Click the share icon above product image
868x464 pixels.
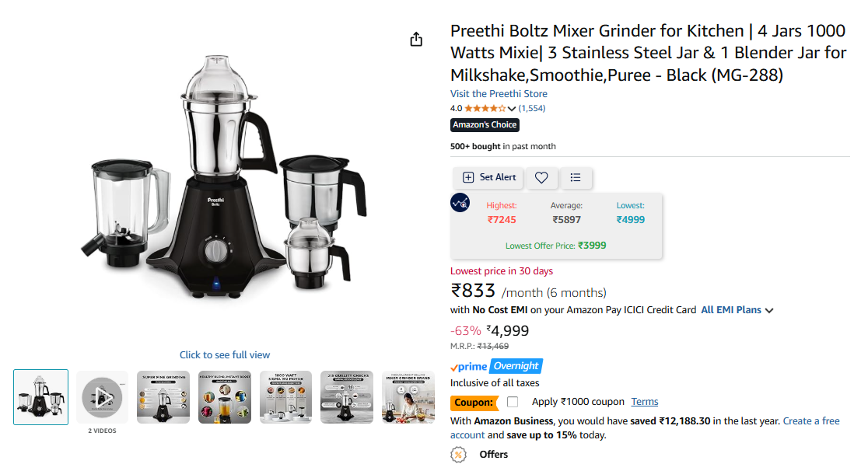tap(416, 40)
